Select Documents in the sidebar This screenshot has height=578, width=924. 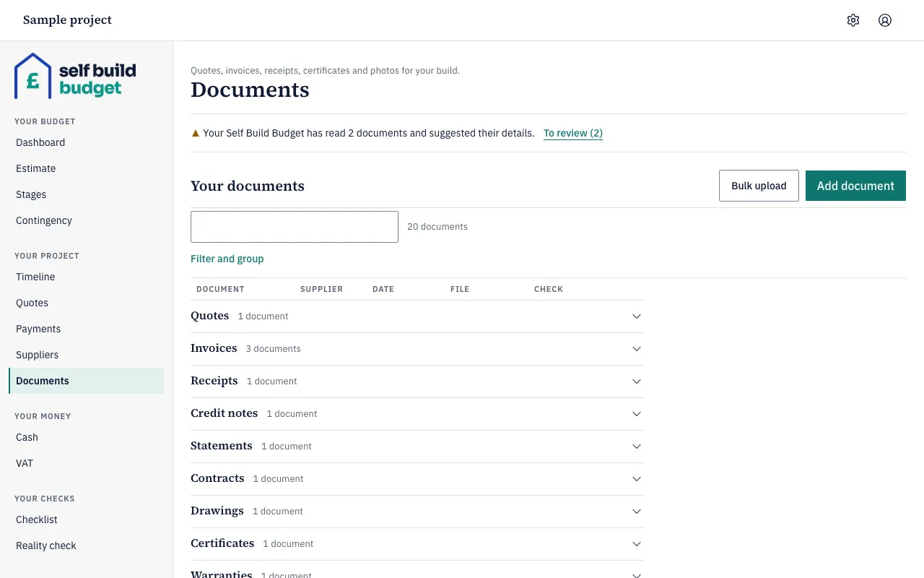coord(87,381)
